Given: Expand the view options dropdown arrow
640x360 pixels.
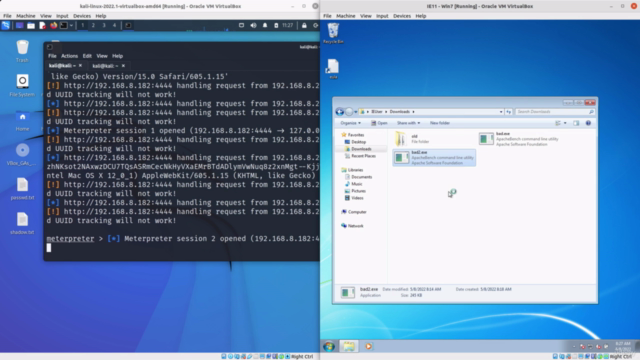Looking at the screenshot, I should [565, 123].
